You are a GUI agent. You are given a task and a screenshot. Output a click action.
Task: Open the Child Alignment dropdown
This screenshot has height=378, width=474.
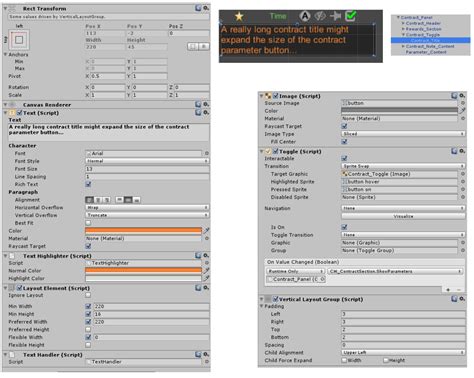click(x=403, y=352)
